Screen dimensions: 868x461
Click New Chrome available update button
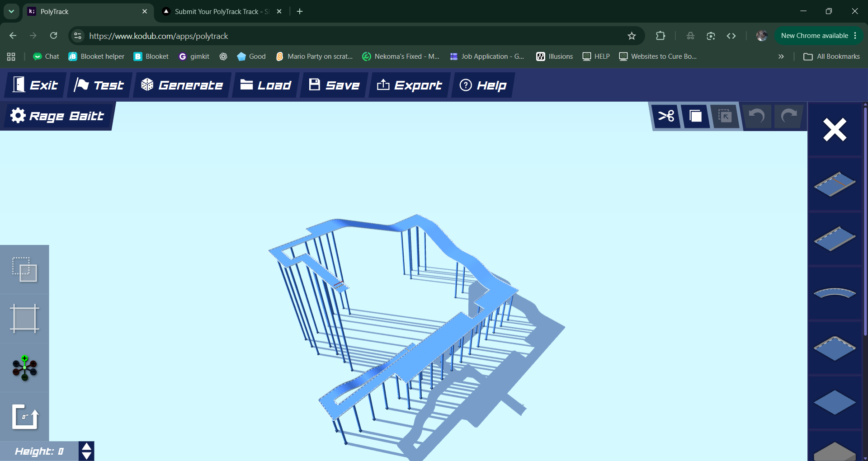pyautogui.click(x=819, y=36)
